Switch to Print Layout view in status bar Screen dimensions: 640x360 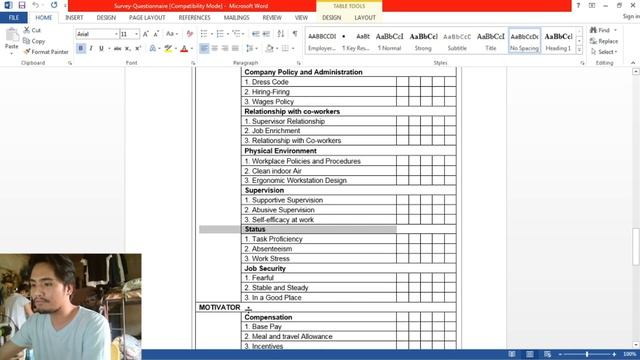tap(530, 354)
